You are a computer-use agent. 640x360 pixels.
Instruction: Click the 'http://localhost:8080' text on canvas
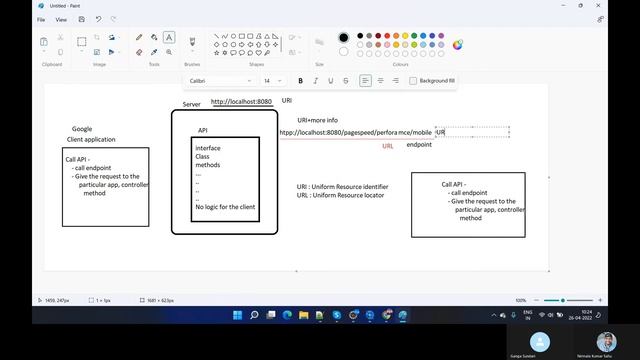pyautogui.click(x=241, y=101)
